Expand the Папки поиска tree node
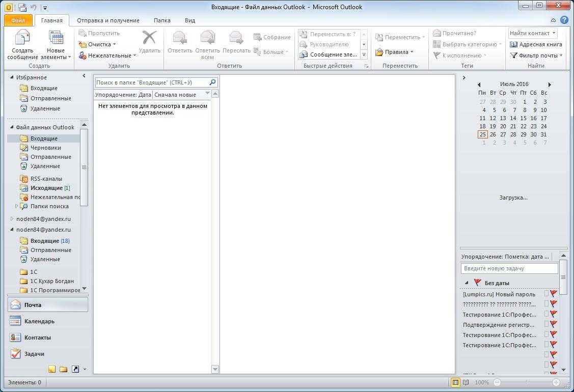The height and width of the screenshot is (392, 574). coord(16,206)
